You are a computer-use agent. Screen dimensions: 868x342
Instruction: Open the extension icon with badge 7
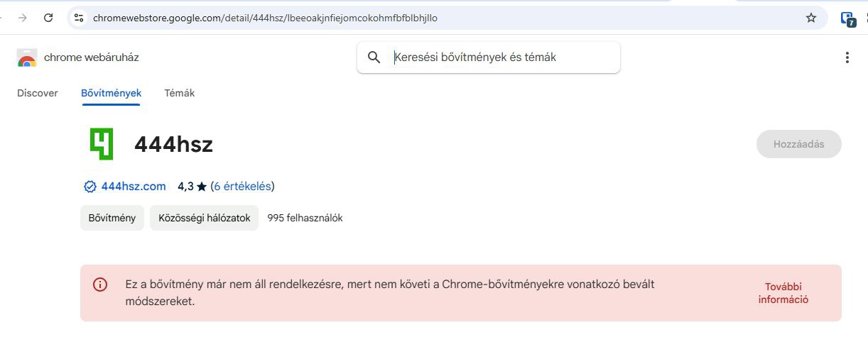tap(847, 19)
